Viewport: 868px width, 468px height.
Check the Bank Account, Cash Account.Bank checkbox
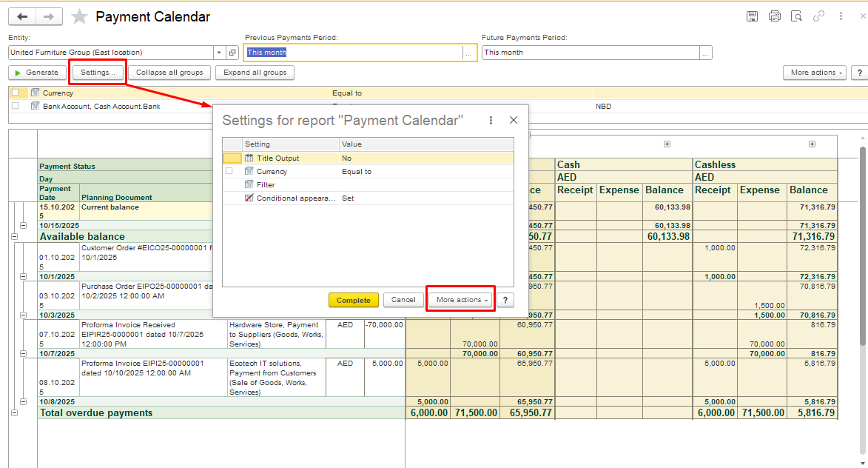(x=15, y=106)
